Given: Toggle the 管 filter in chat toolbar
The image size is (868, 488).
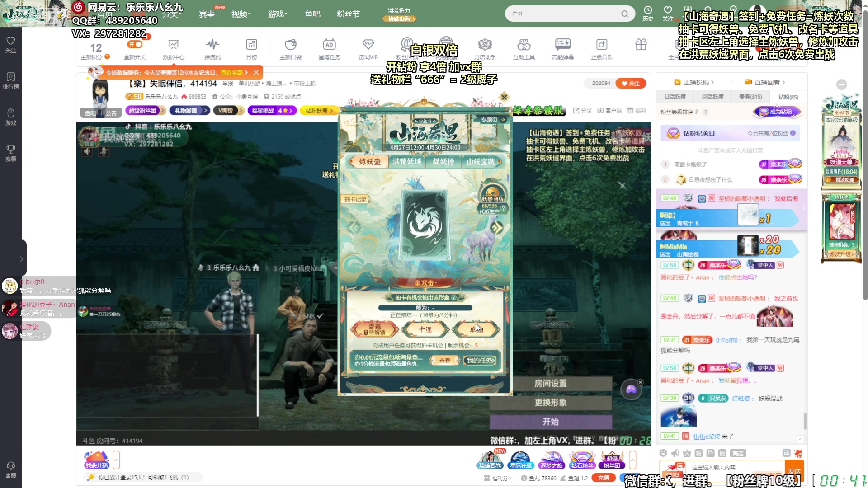Looking at the screenshot, I should [710, 453].
